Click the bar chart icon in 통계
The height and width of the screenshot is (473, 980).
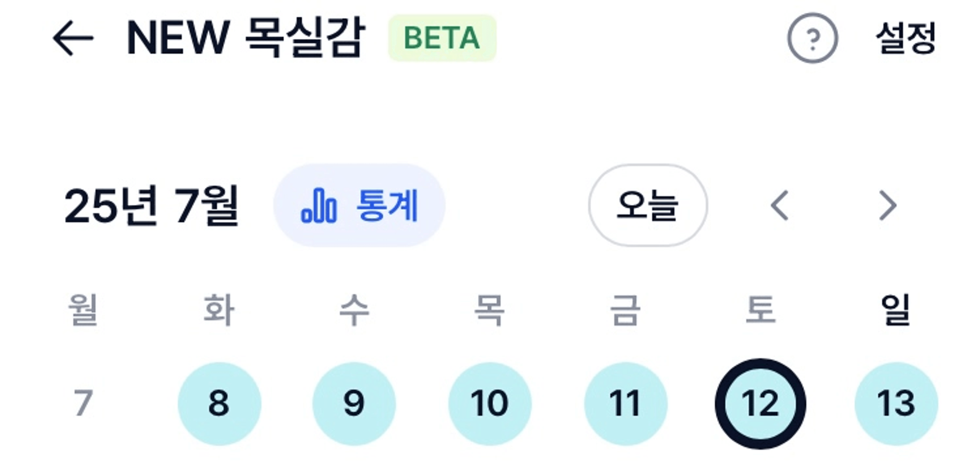[319, 205]
